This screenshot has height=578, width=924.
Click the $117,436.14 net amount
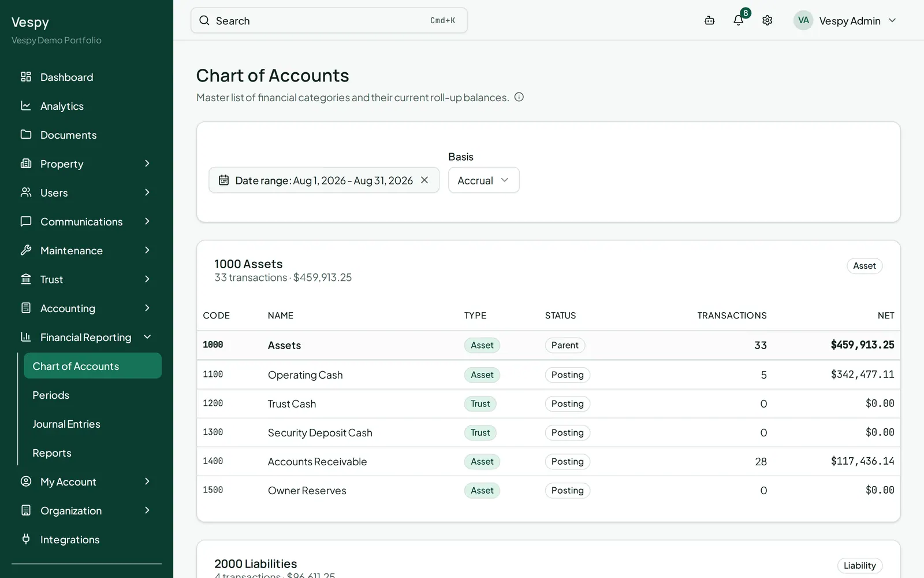862,461
